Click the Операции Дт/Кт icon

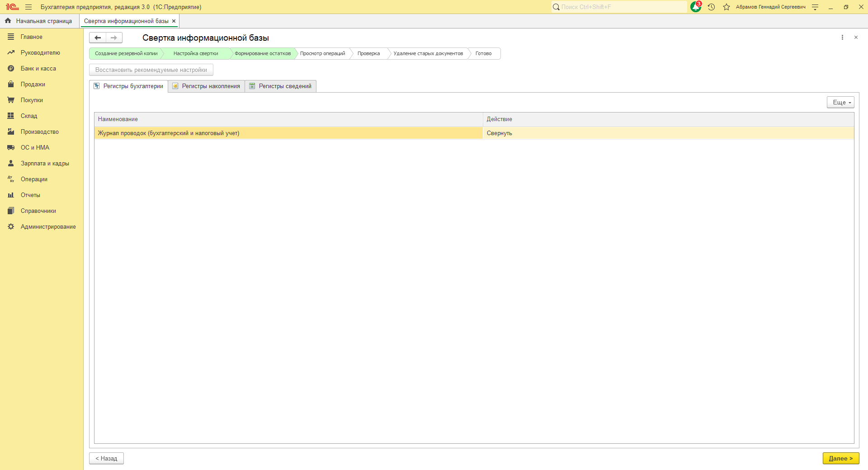(x=11, y=179)
